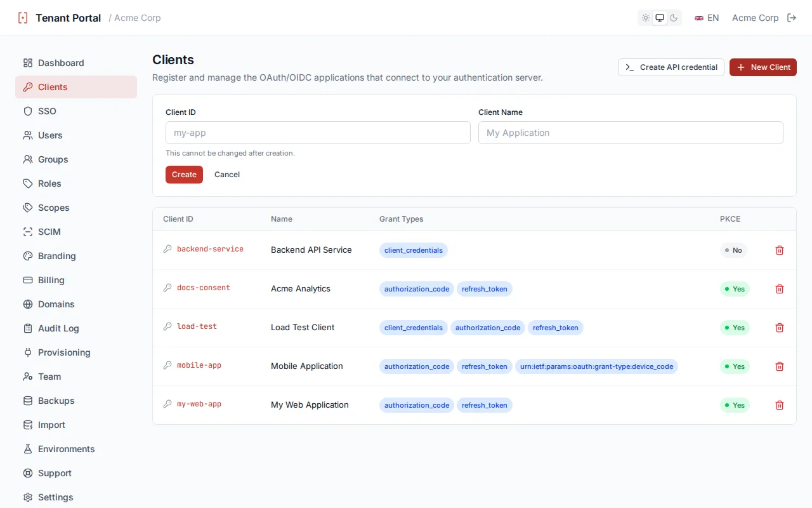Open the SSO section
Image resolution: width=812 pixels, height=508 pixels.
76,111
